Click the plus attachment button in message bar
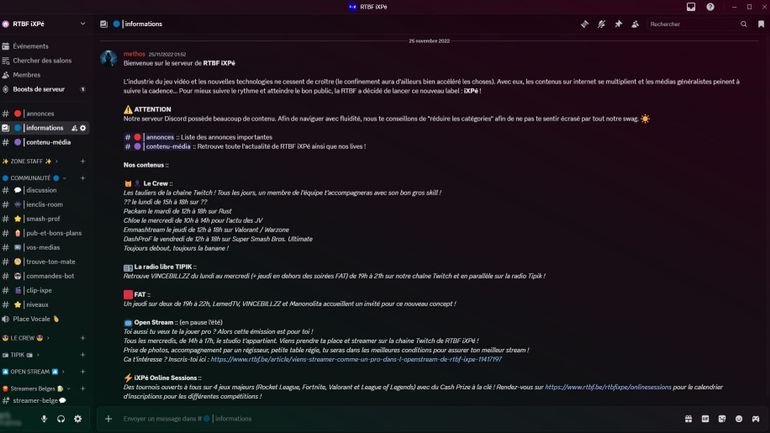The image size is (770, 433). [108, 419]
